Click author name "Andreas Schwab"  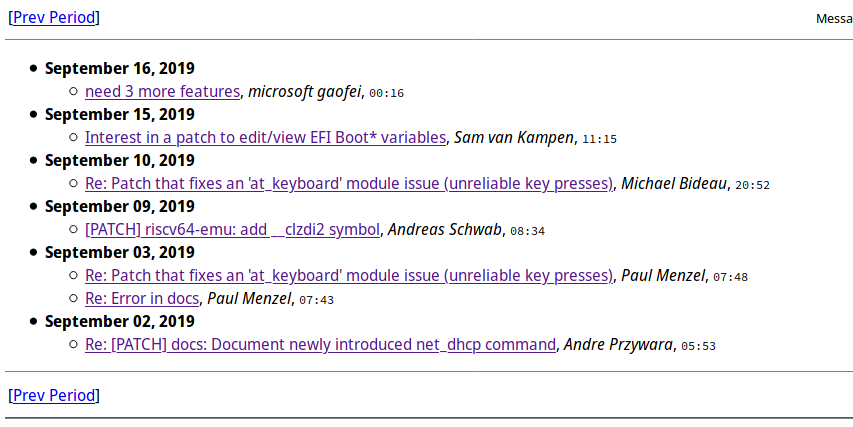coord(443,230)
